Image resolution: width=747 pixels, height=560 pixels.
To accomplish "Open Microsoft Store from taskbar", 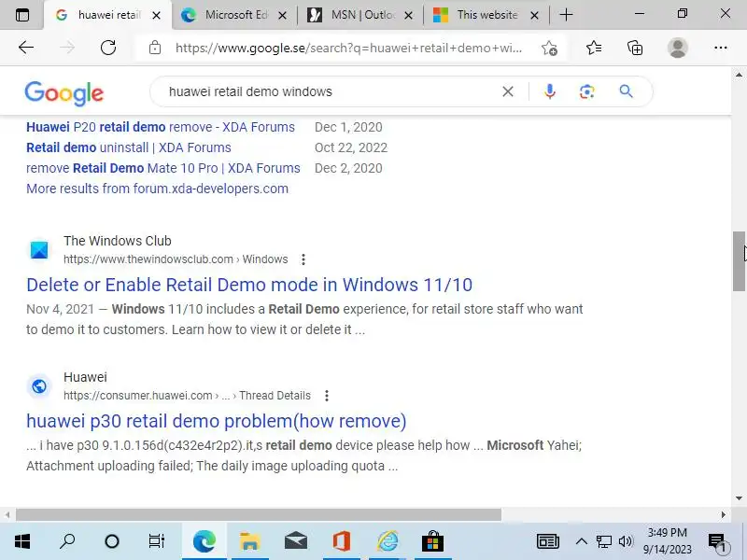I will tap(432, 541).
